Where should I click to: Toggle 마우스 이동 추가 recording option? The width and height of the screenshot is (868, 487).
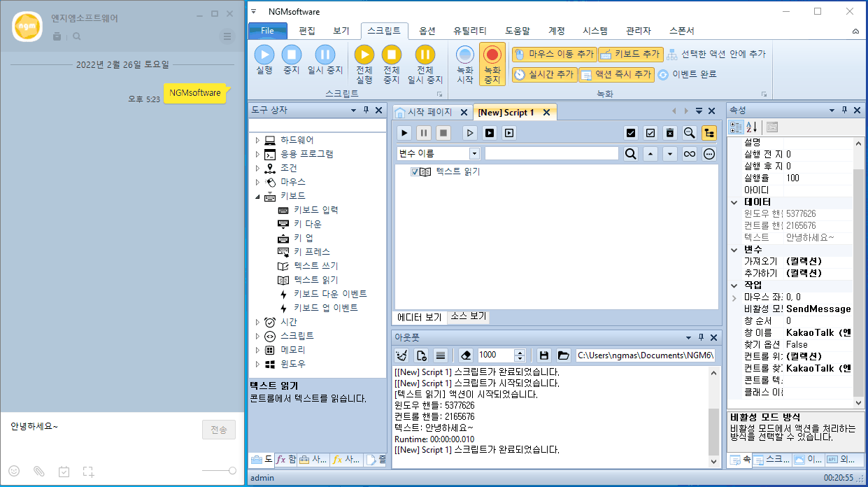554,54
